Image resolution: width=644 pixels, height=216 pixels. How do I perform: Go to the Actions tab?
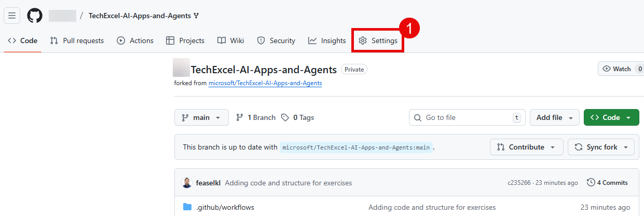point(135,40)
